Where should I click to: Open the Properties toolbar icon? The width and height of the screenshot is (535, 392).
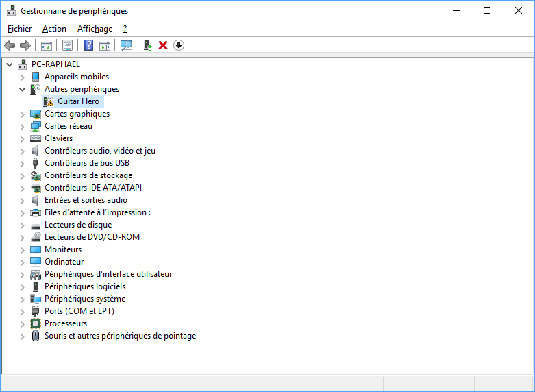click(x=67, y=45)
